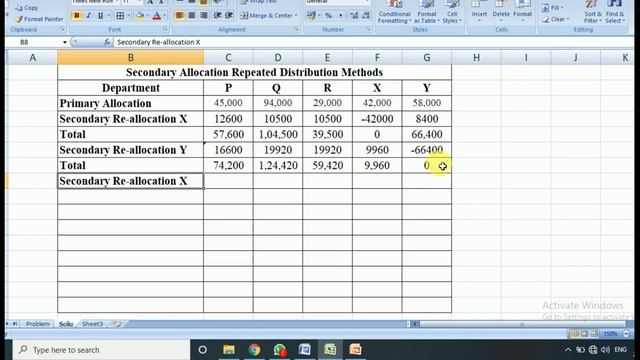This screenshot has width=640, height=360.
Task: Click the Copy button
Action: [27, 7]
